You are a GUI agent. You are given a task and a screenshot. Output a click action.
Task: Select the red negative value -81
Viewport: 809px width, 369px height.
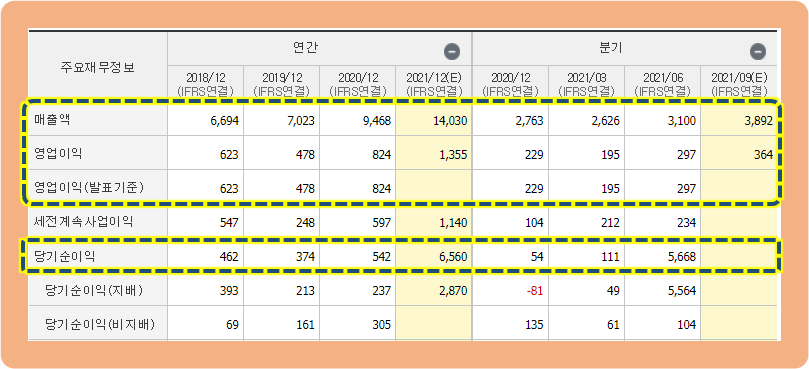coord(535,291)
